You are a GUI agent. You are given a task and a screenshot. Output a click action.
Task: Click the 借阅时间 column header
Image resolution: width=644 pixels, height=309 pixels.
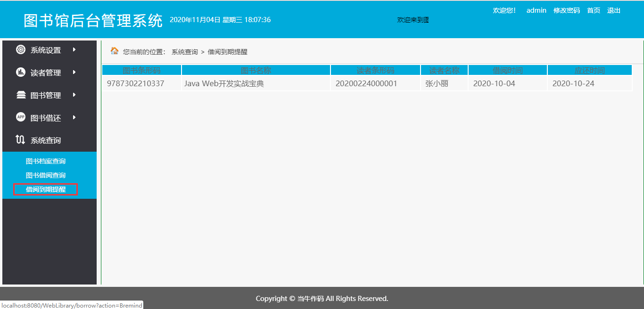point(508,70)
